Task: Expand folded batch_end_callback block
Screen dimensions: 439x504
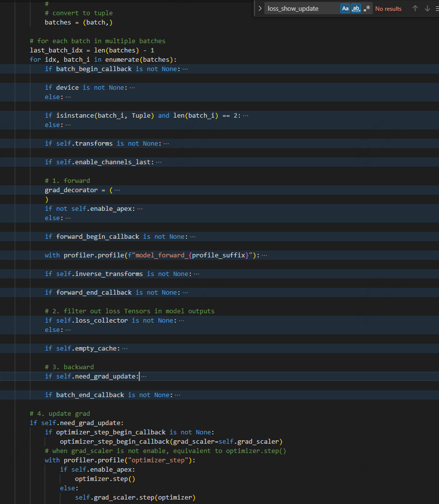Action: pyautogui.click(x=177, y=395)
